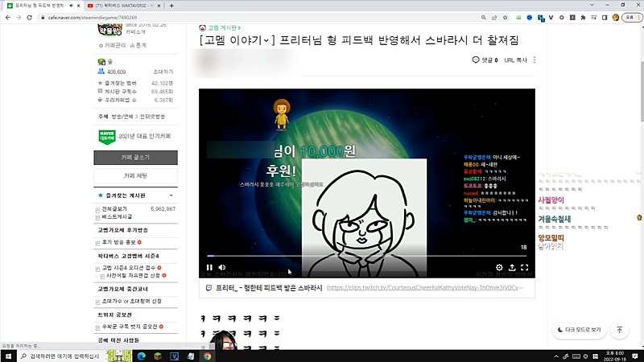Reload the current page

(x=29, y=18)
